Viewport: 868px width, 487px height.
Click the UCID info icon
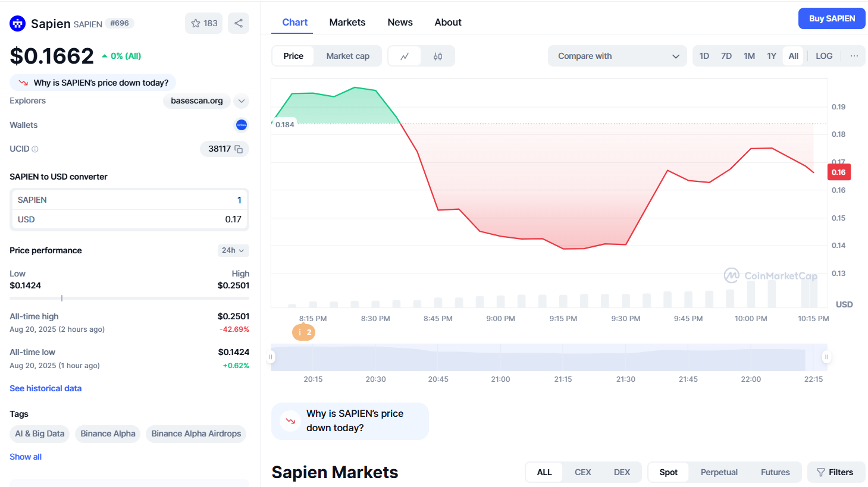35,149
